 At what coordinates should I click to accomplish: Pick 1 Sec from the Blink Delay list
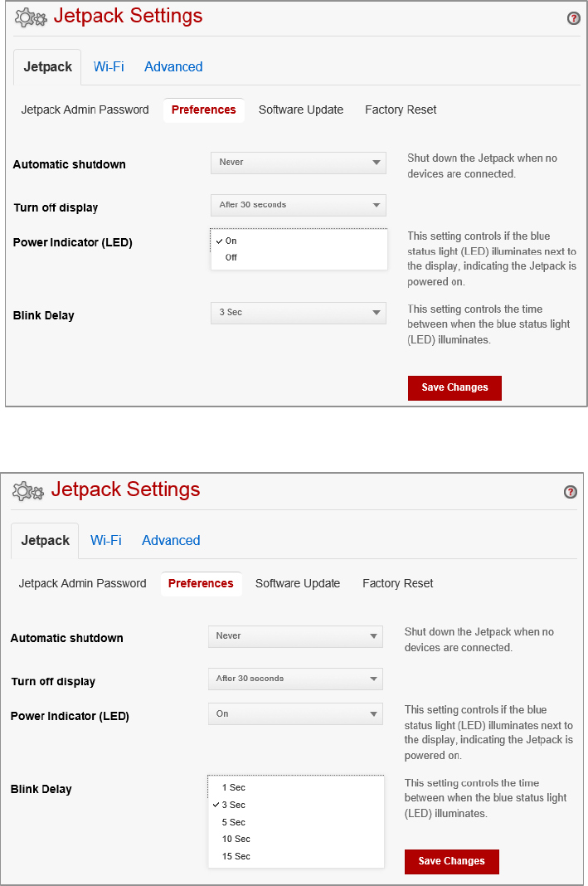pos(296,787)
